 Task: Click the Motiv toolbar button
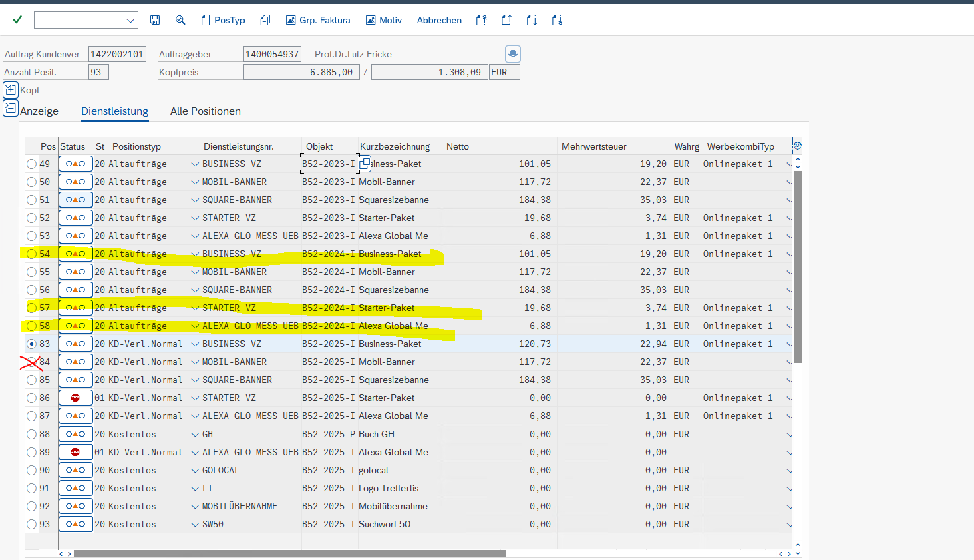coord(384,20)
